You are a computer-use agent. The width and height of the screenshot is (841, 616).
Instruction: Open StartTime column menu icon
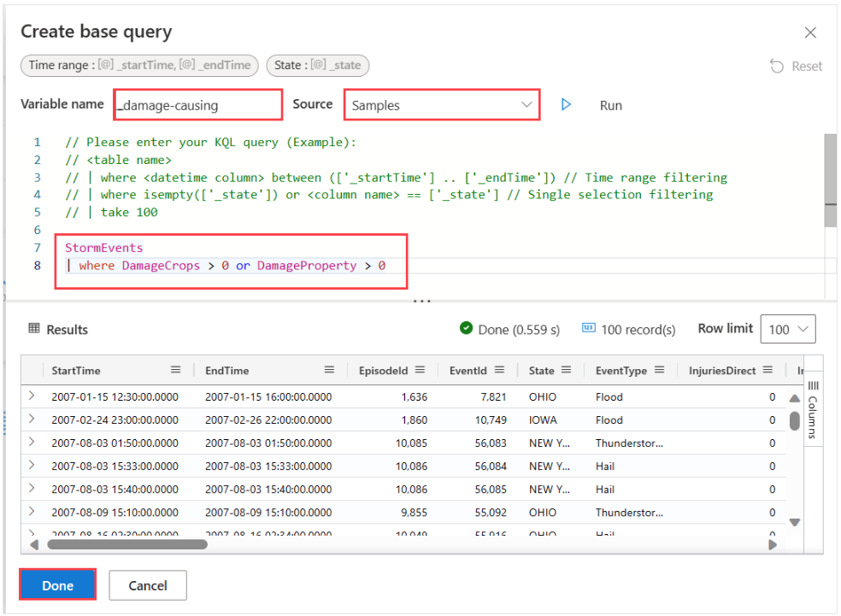(x=175, y=370)
